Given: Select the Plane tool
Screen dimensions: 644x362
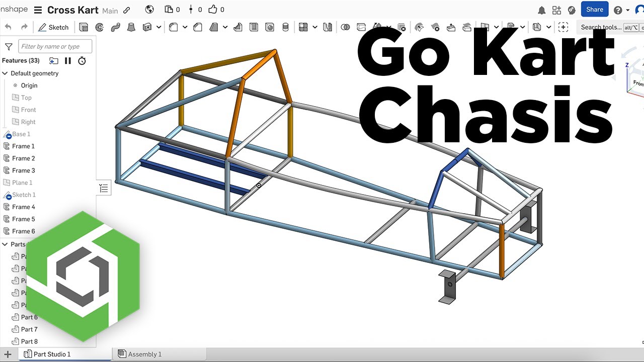Looking at the screenshot, I should [x=485, y=27].
